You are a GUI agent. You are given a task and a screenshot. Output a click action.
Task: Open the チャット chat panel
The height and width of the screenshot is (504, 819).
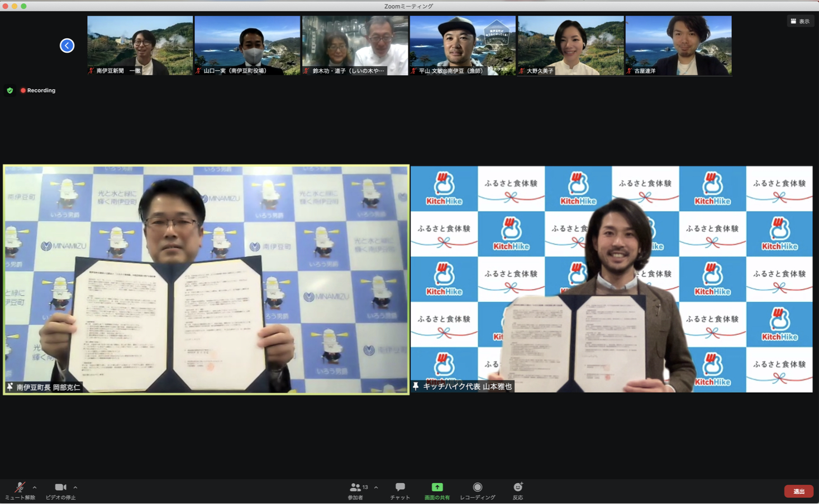pyautogui.click(x=400, y=491)
